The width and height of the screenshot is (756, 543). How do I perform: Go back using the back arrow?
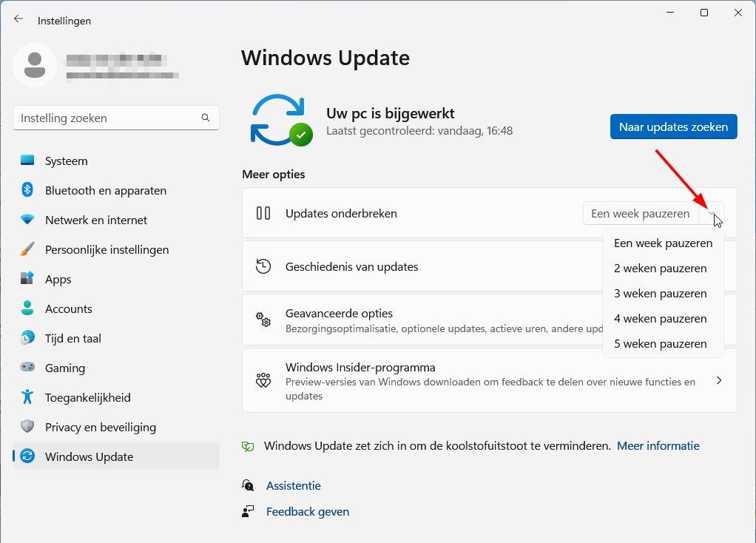[18, 19]
